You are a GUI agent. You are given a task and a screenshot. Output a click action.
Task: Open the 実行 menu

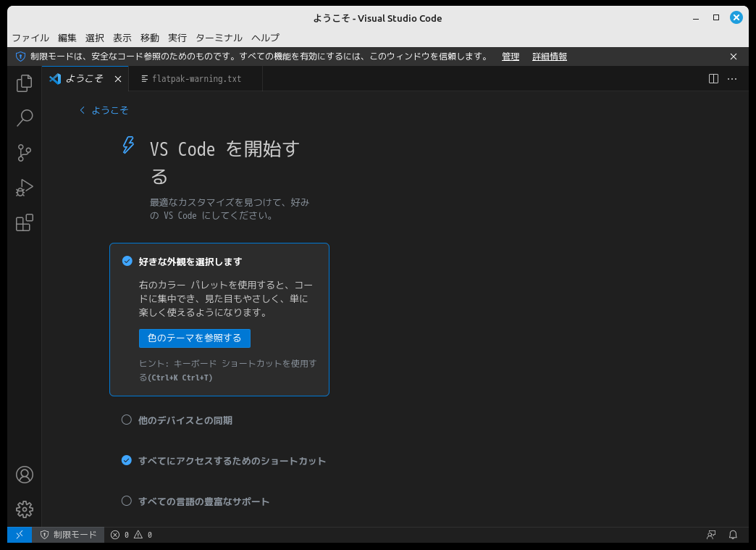coord(177,38)
